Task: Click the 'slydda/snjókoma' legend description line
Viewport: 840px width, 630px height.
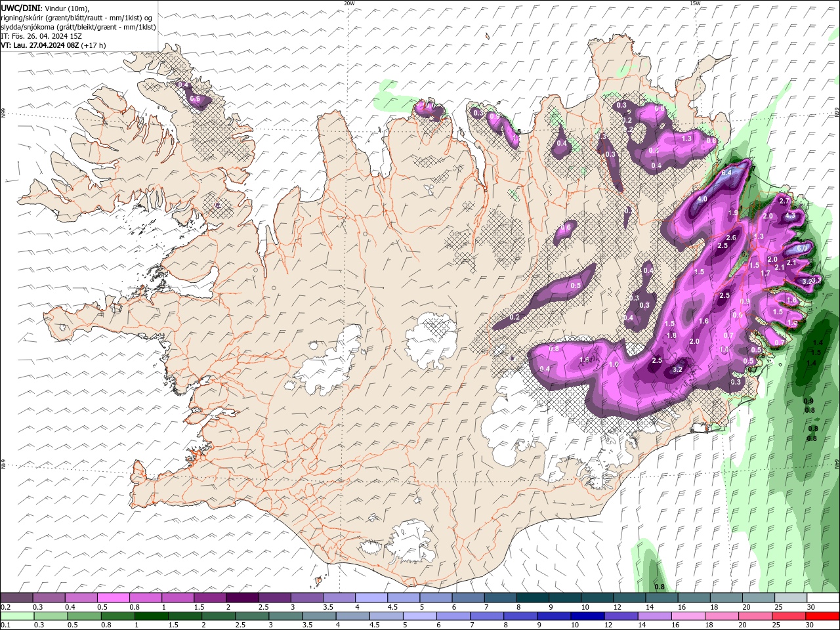Action: 78,27
